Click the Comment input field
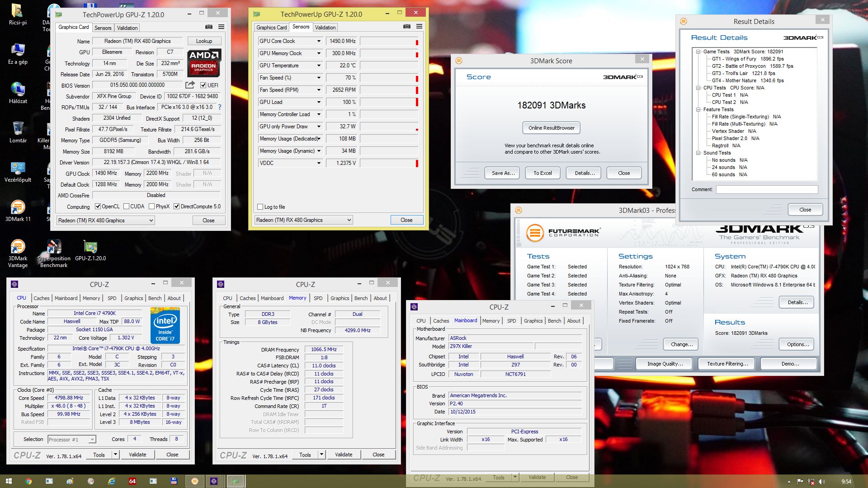This screenshot has height=488, width=868. coord(767,190)
